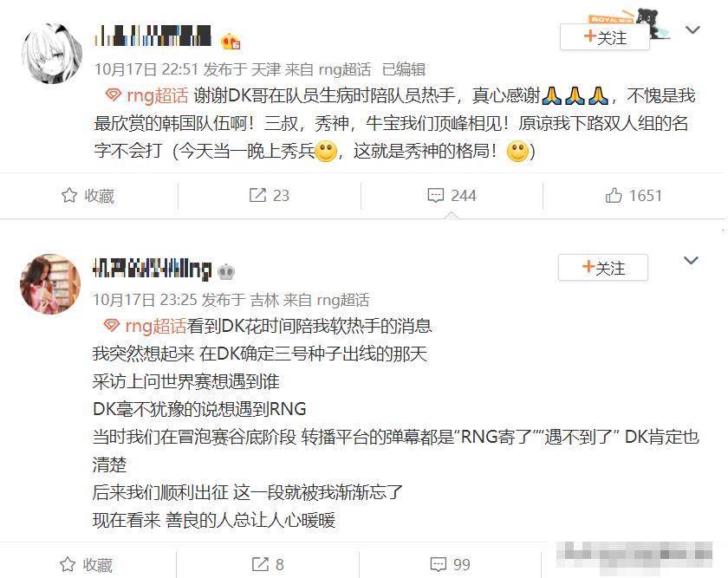The width and height of the screenshot is (728, 578).
Task: Open rng超话 link in second post text
Action: pos(155,326)
